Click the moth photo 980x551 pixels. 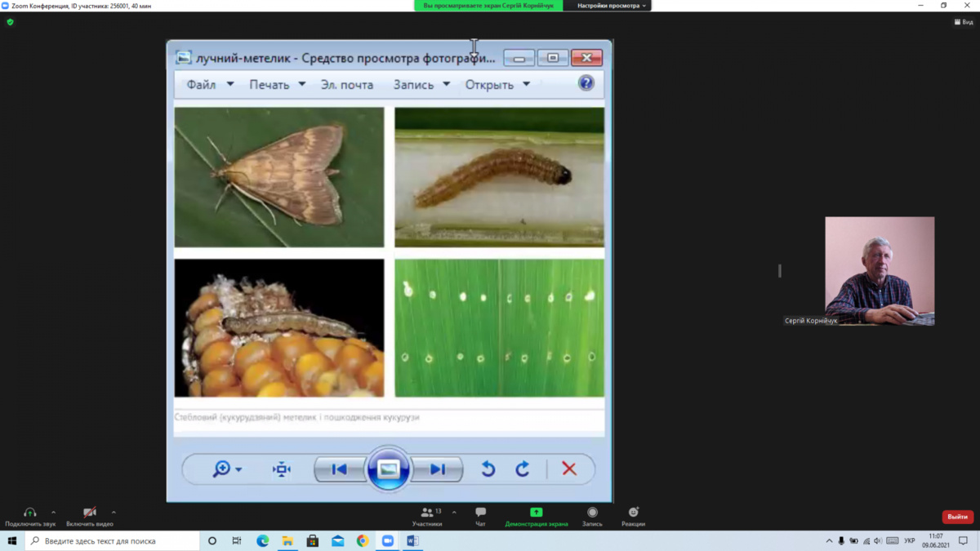[x=279, y=177]
